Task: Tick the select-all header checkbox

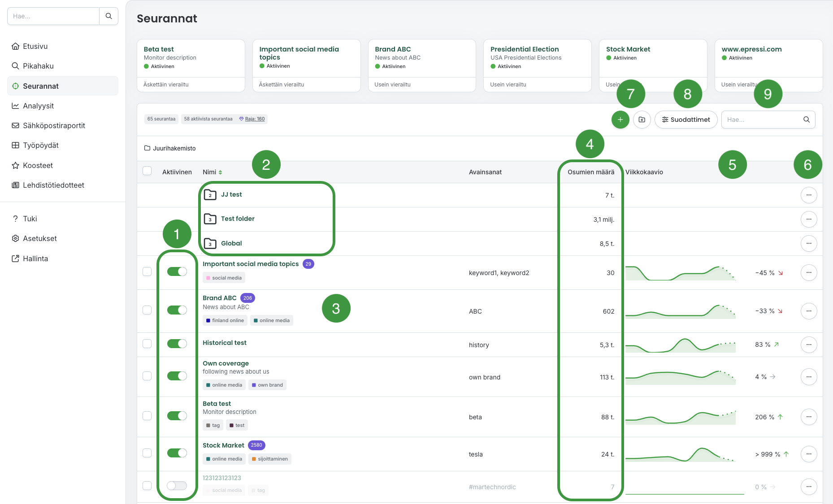Action: pyautogui.click(x=147, y=171)
